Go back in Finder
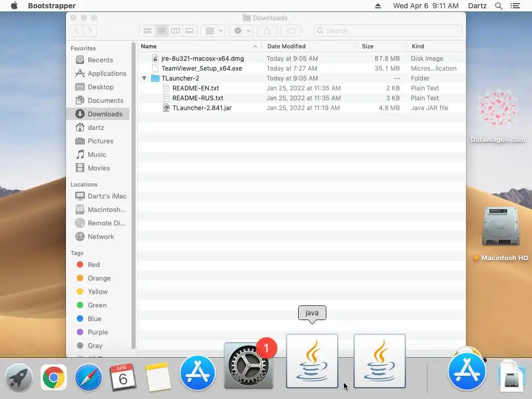 coord(77,31)
